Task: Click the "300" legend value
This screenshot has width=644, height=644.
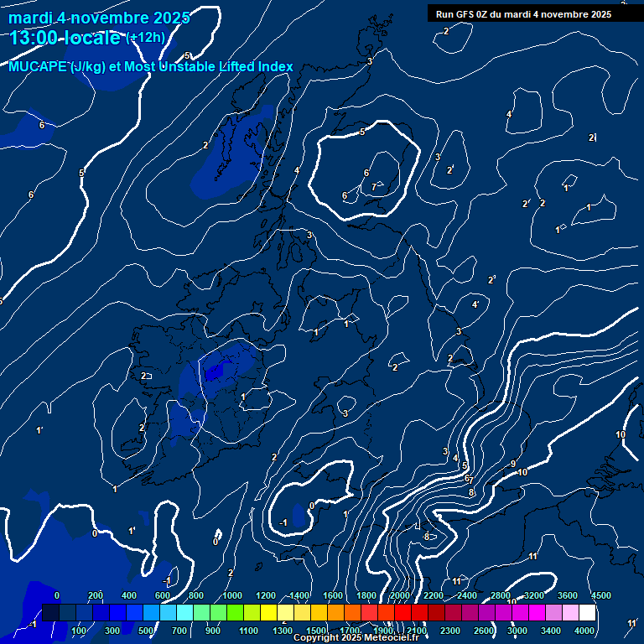Action: 112,631
